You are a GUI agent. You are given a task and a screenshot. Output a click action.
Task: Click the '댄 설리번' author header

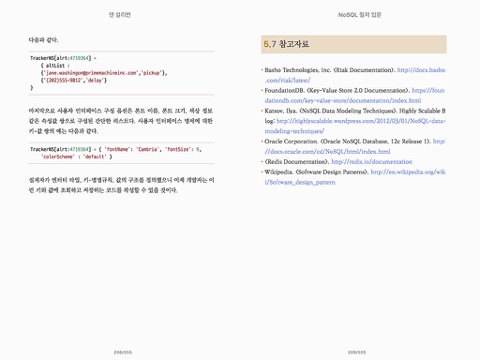pyautogui.click(x=120, y=15)
